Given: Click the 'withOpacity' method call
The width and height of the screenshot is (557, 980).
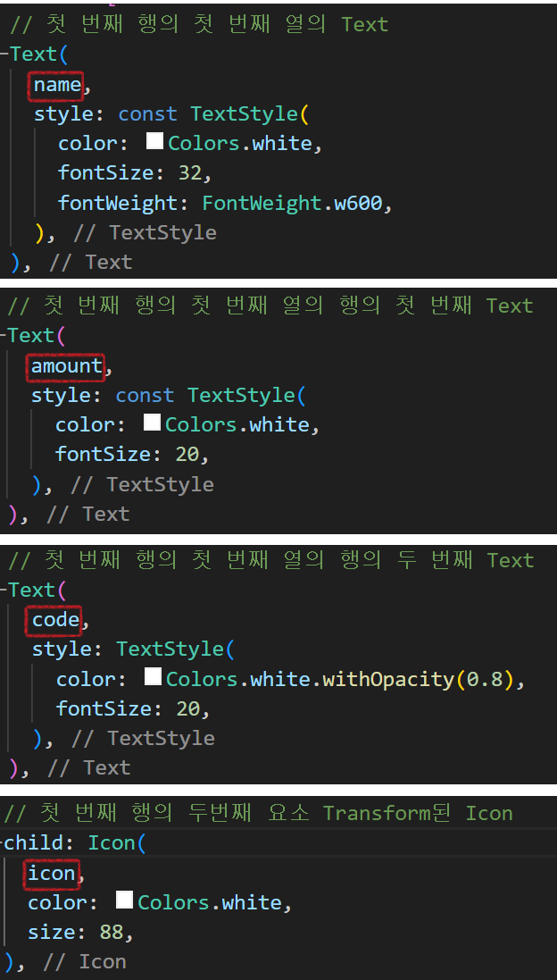Looking at the screenshot, I should (x=388, y=679).
